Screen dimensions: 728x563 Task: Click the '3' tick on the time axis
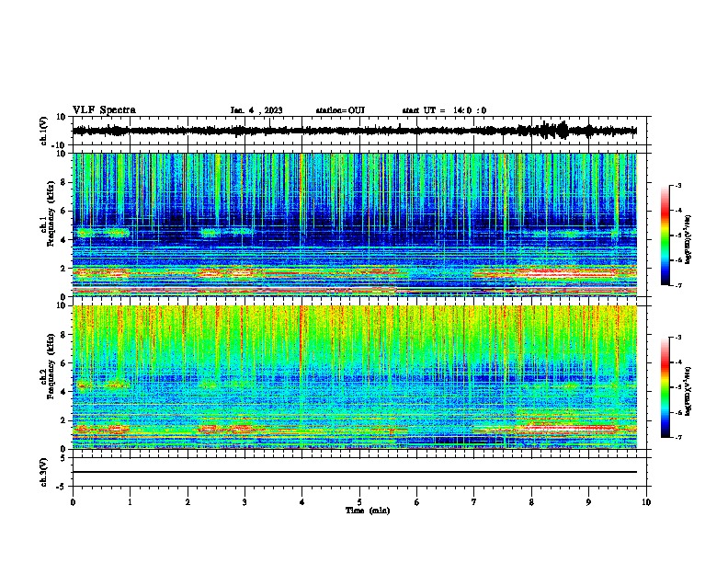pos(245,502)
